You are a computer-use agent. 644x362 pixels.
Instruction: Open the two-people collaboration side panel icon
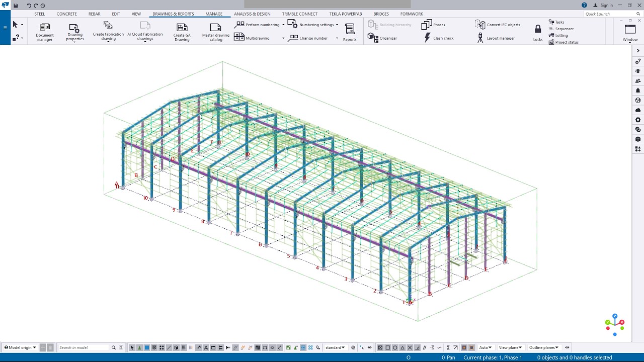(638, 80)
